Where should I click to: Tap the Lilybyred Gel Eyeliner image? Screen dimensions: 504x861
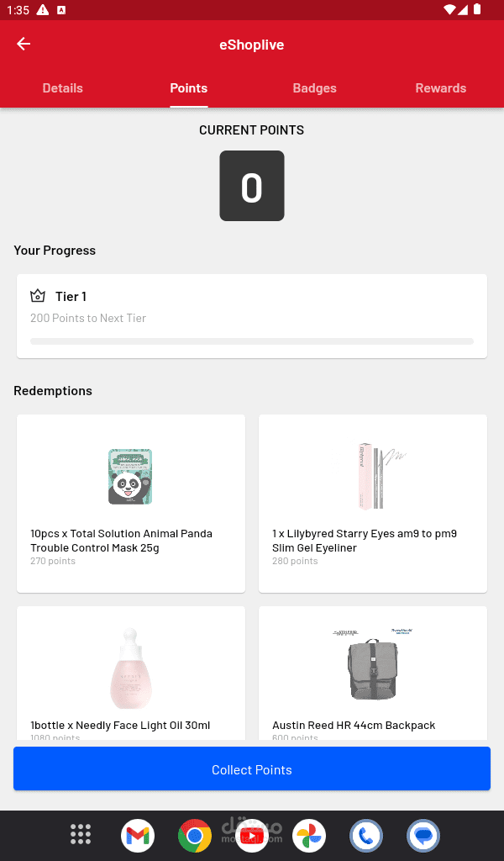(372, 477)
